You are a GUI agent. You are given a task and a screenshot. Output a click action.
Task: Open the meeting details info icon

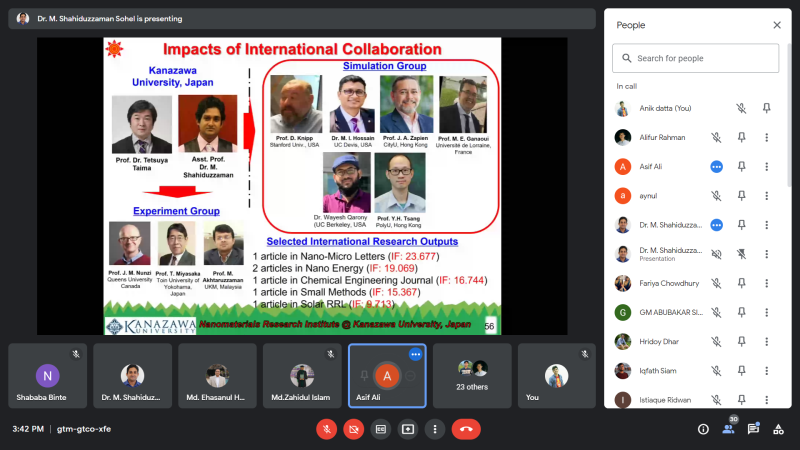point(703,429)
